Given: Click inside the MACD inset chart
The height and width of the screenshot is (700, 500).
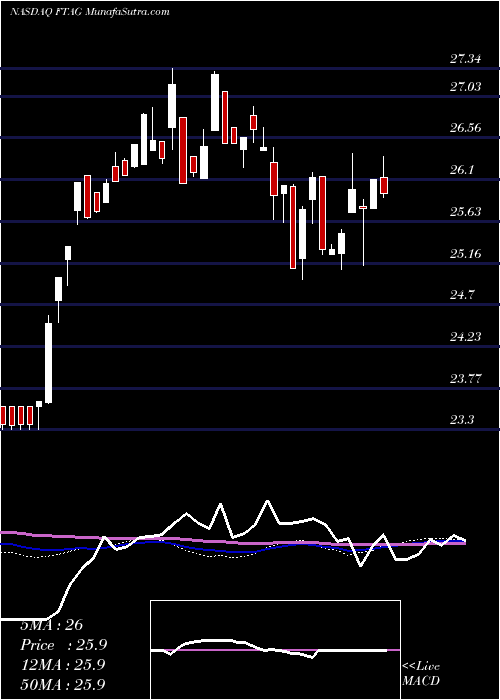Looking at the screenshot, I should [x=275, y=650].
